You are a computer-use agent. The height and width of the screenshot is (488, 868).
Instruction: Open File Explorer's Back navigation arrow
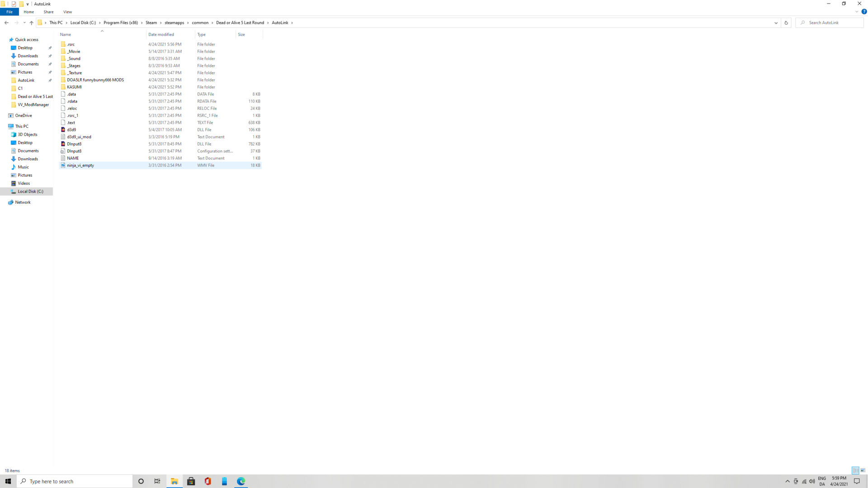(6, 23)
